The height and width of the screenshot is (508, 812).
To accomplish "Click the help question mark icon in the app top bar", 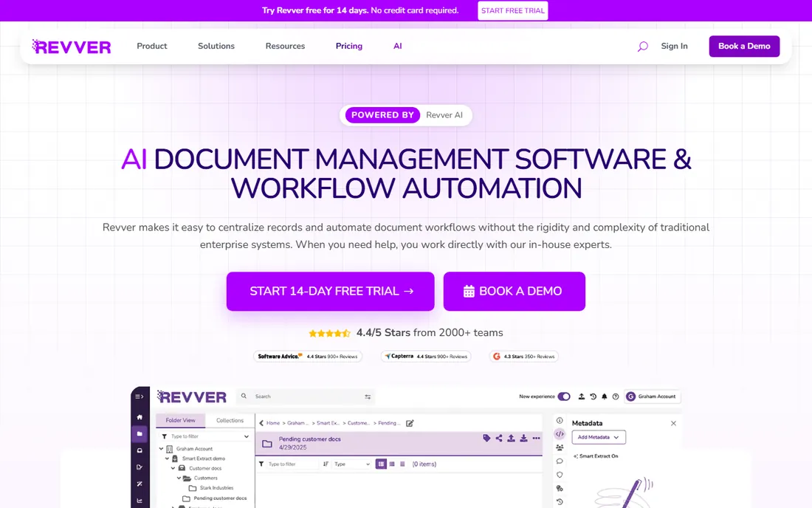I will coord(616,397).
